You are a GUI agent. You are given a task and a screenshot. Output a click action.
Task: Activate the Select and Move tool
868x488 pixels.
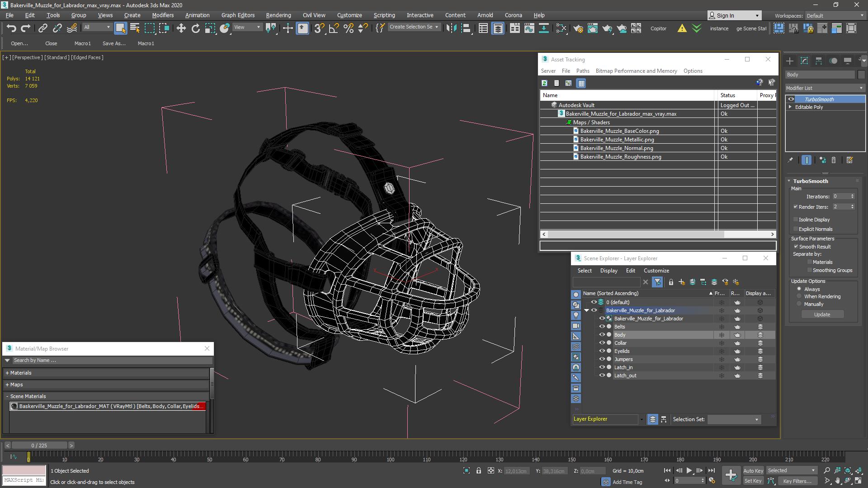click(x=181, y=28)
